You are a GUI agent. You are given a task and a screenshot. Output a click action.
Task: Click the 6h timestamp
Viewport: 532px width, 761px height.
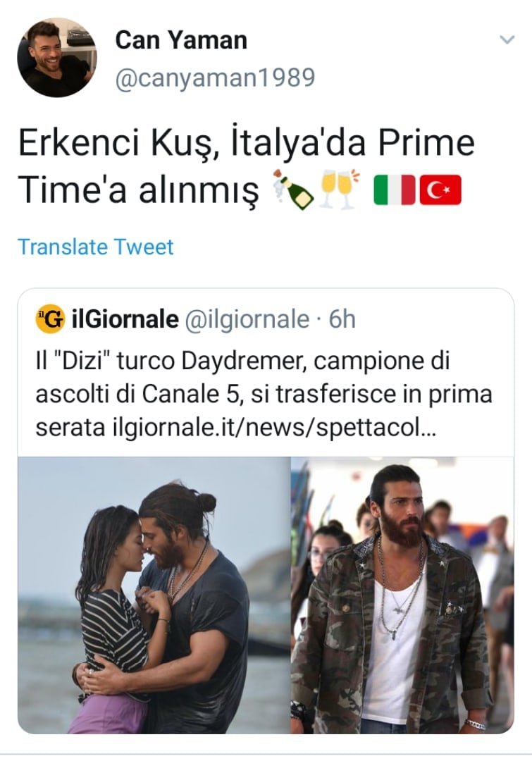(342, 320)
